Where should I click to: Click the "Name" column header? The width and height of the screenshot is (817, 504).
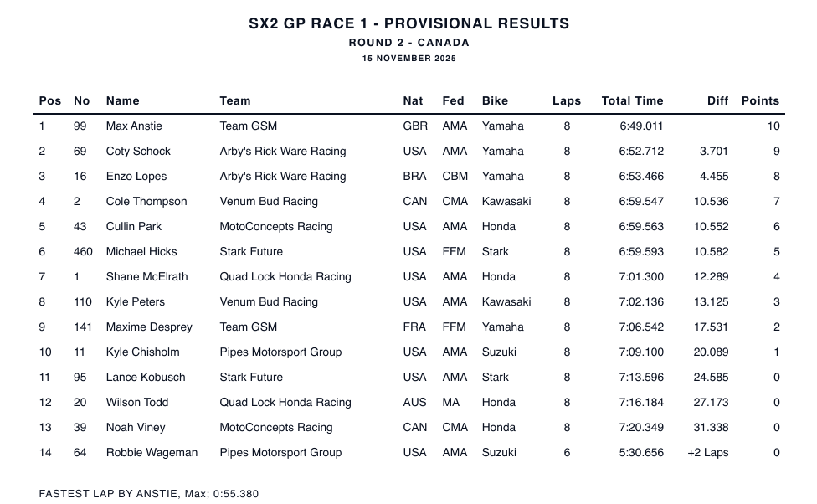[122, 100]
